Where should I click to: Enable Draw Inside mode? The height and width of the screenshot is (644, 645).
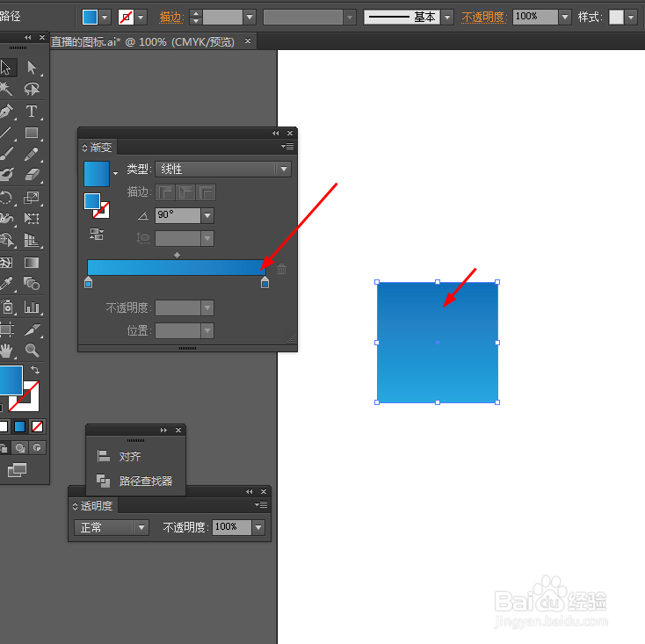37,447
